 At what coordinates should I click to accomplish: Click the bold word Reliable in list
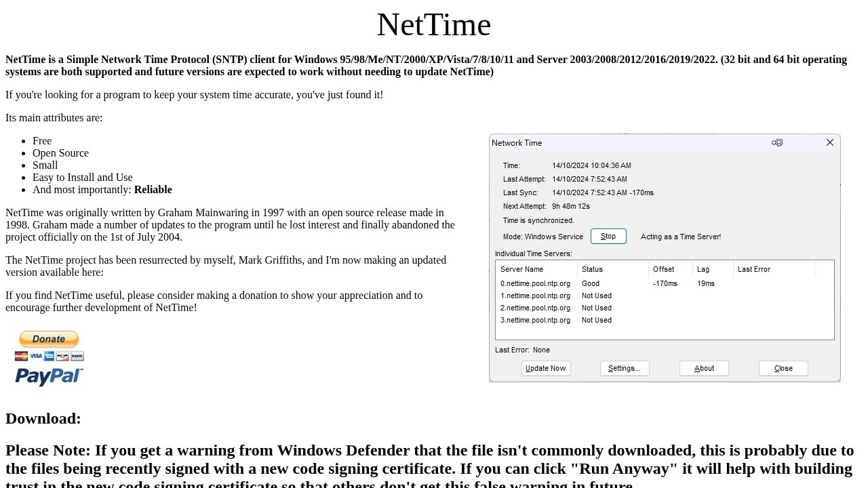coord(153,190)
